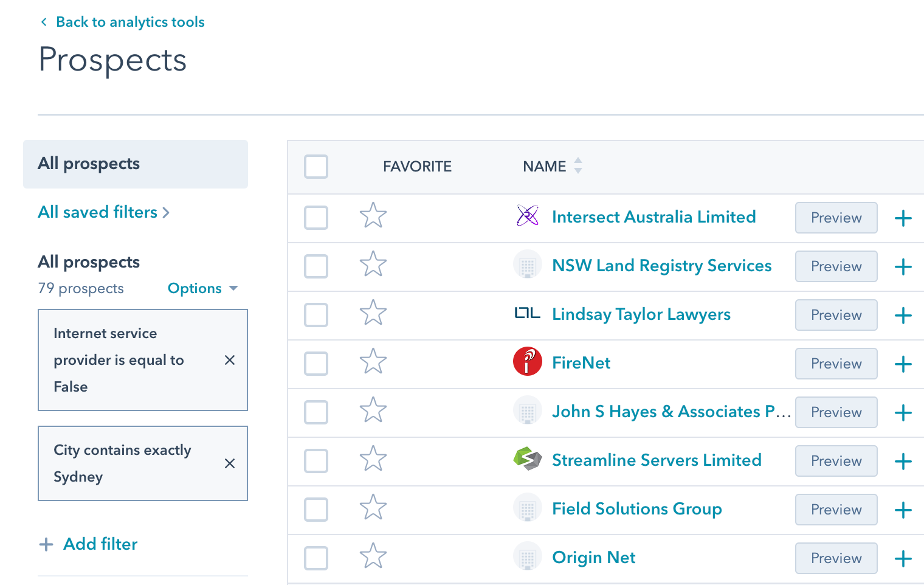Screen dimensions: 924x585
Task: Select the John S Hayes & Associates checkbox
Action: click(x=316, y=412)
